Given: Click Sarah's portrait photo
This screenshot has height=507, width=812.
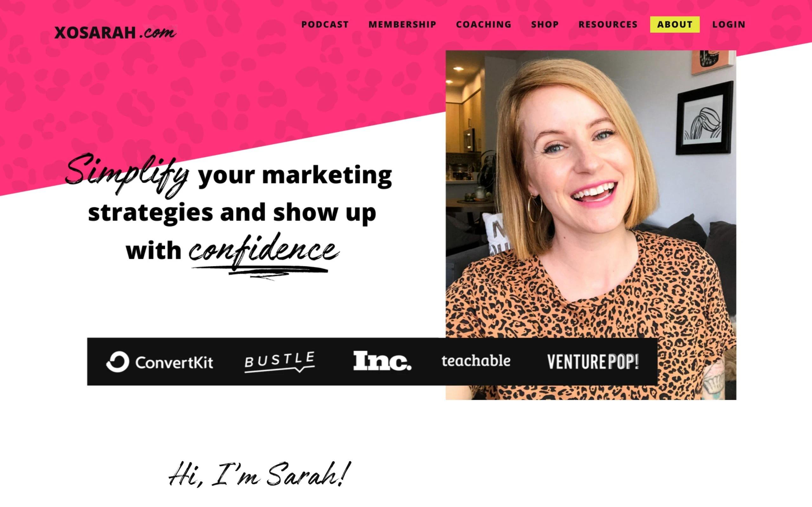Looking at the screenshot, I should tap(591, 225).
